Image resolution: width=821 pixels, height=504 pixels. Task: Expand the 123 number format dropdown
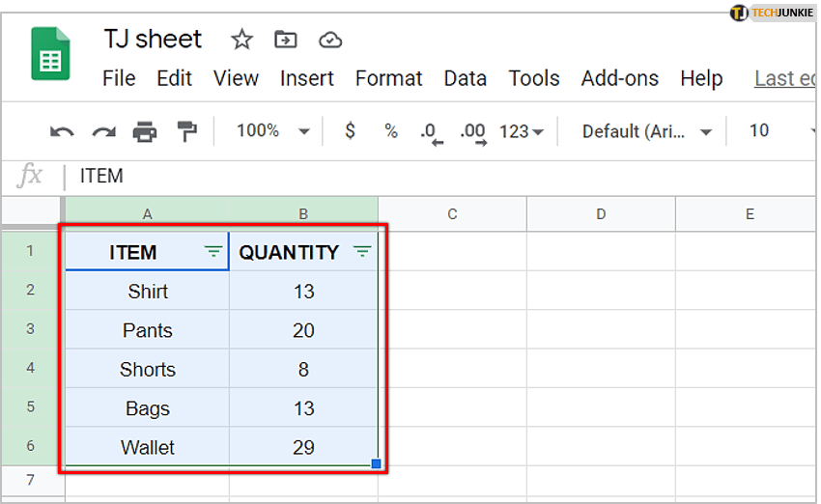[x=522, y=131]
